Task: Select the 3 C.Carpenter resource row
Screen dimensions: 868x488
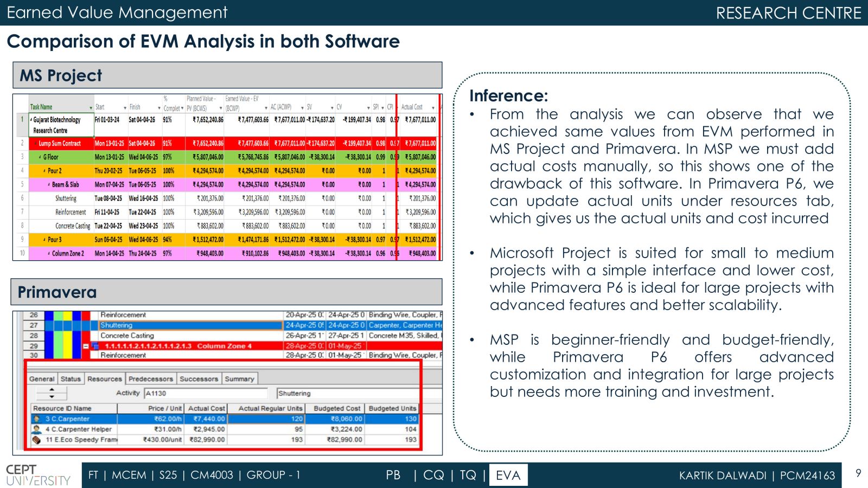Action: [x=225, y=419]
